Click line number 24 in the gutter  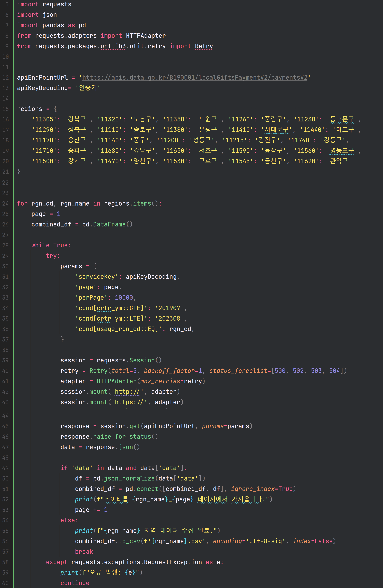5,204
